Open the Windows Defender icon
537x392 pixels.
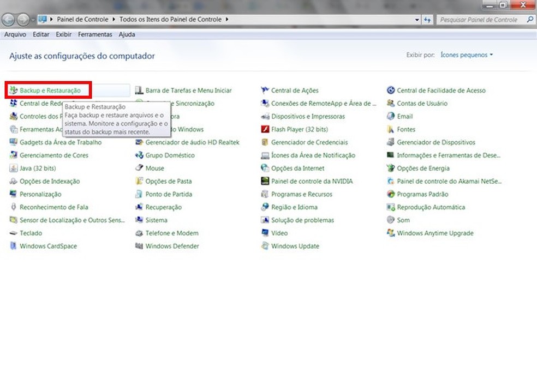click(139, 246)
